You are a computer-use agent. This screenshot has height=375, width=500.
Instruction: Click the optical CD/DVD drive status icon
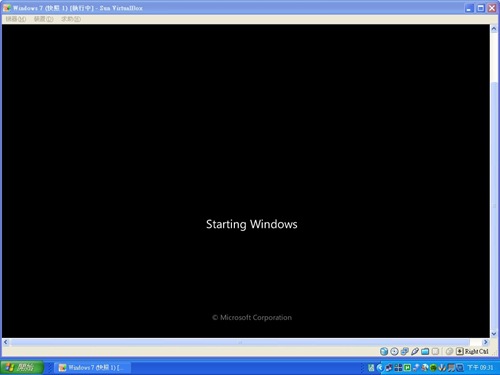point(394,351)
